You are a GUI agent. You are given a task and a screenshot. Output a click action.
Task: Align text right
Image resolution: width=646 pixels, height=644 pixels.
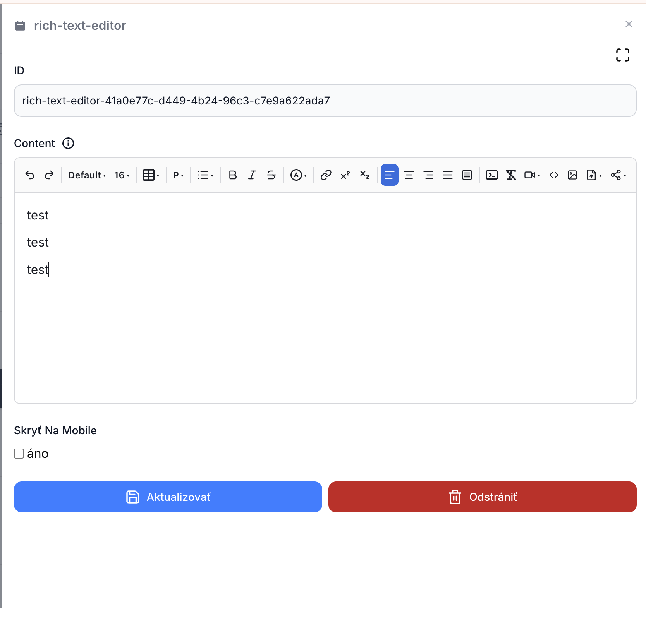tap(428, 175)
